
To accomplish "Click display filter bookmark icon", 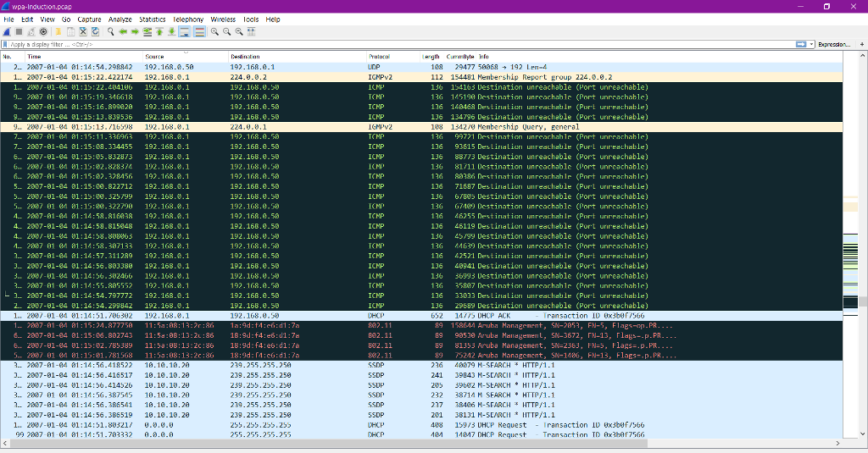I will pos(6,44).
